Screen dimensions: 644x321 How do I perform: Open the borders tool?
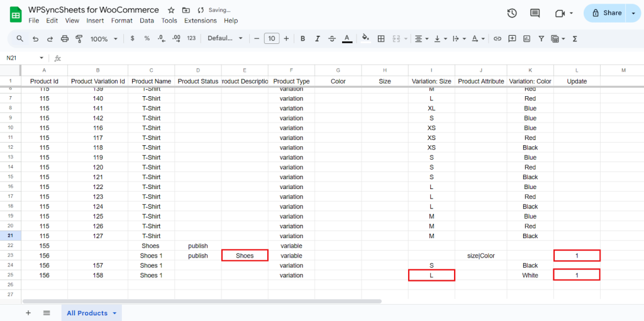tap(380, 38)
